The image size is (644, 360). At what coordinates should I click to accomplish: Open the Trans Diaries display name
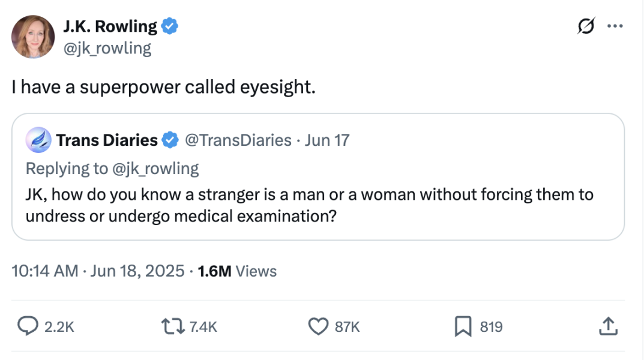coord(107,140)
